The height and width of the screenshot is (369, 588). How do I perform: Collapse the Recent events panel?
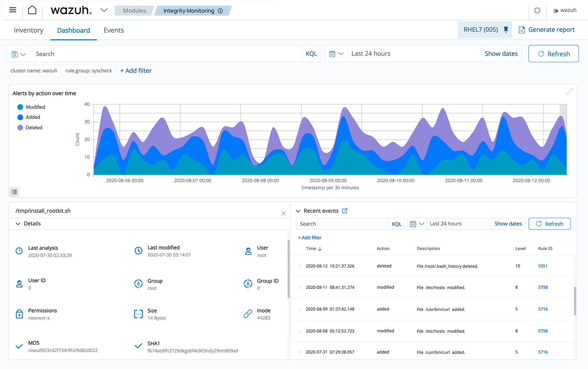[x=298, y=211]
